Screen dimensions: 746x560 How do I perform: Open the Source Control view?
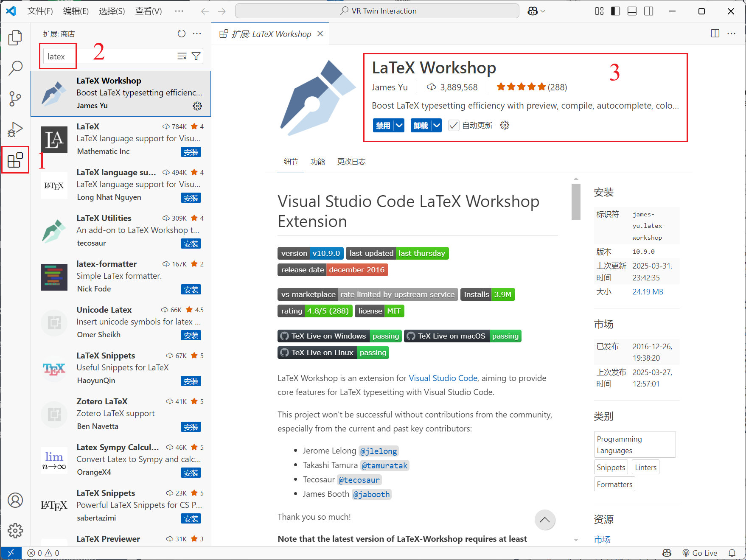tap(15, 98)
